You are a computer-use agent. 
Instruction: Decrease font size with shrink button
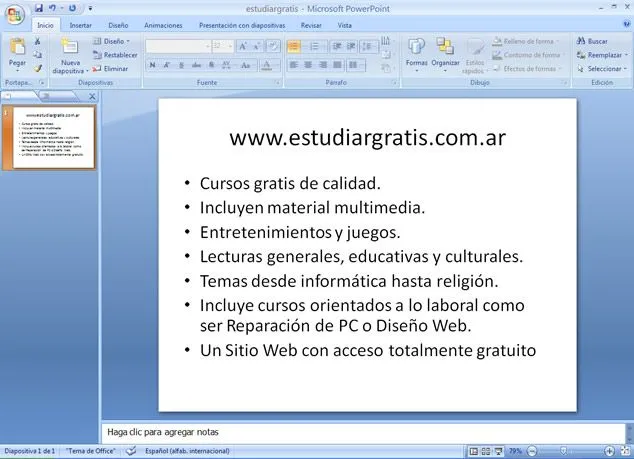click(x=257, y=46)
